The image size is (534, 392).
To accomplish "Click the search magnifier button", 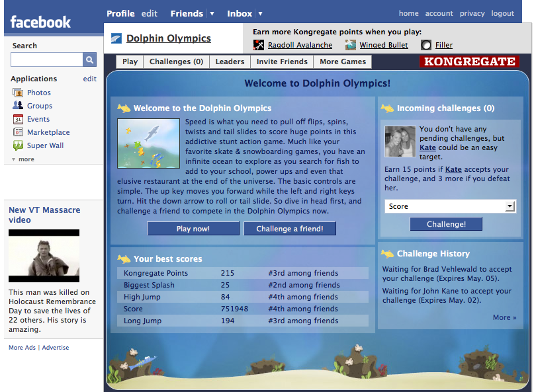I will 89,60.
